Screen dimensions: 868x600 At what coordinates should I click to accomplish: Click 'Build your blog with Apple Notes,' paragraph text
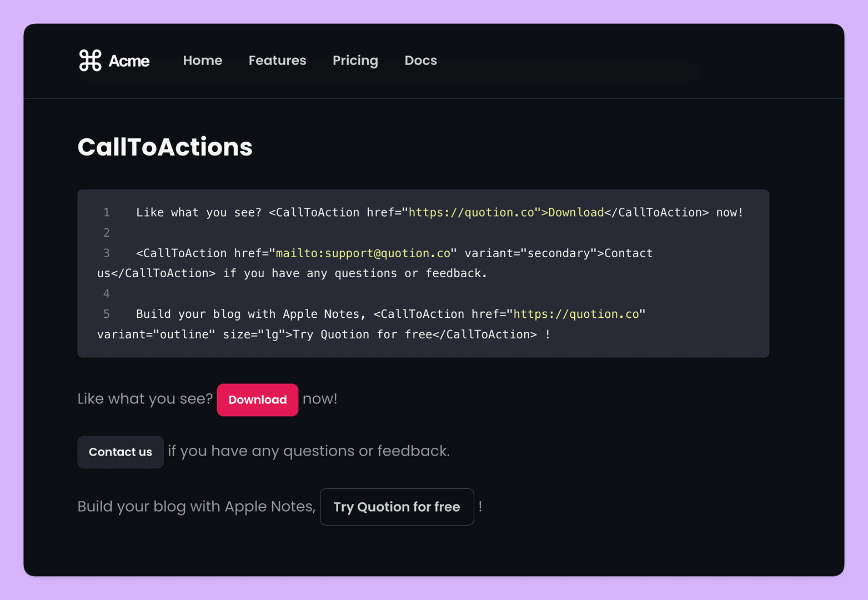coord(197,507)
